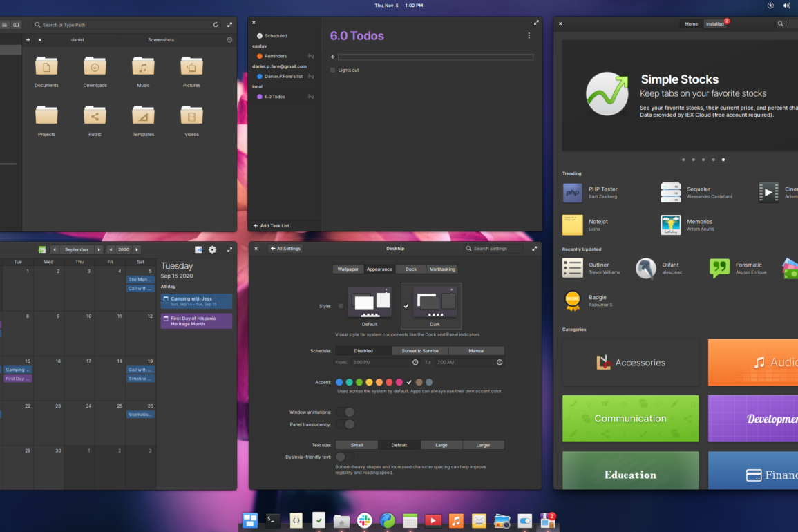This screenshot has height=532, width=798.
Task: Toggle the Window animations switch
Action: [x=345, y=412]
